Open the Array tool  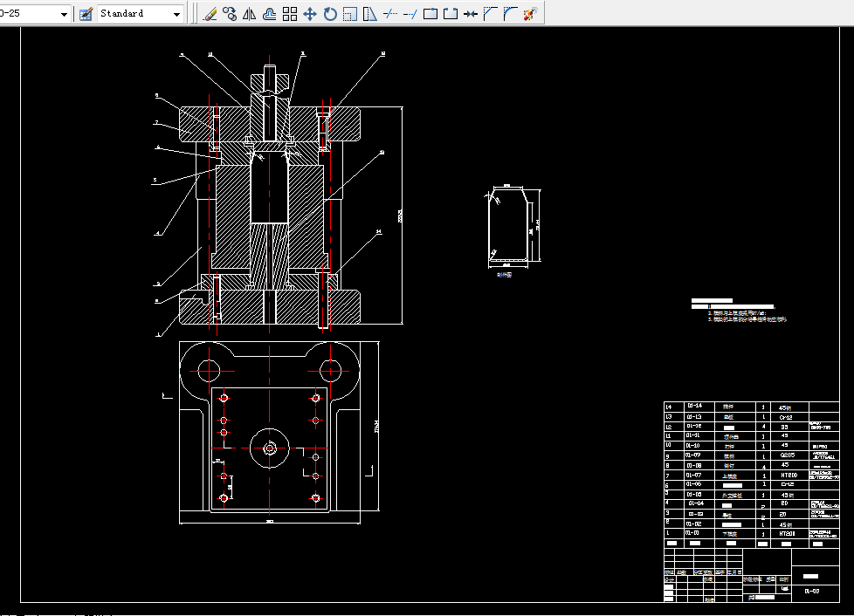click(x=290, y=14)
